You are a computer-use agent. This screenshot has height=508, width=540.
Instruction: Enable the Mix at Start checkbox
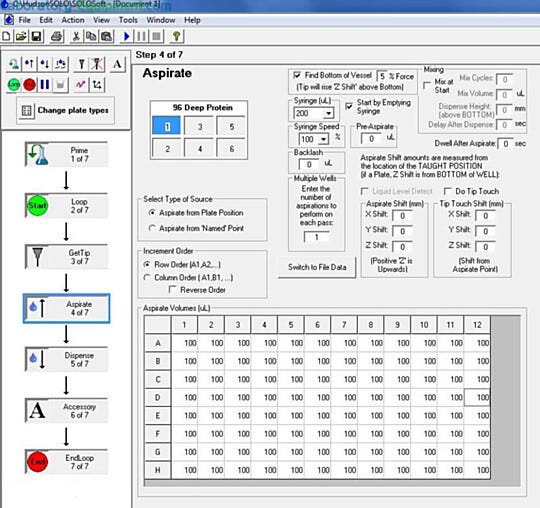click(427, 85)
